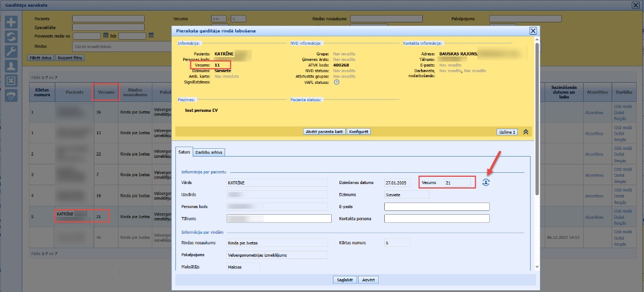Click the Saglabāt button
The image size is (644, 292).
click(x=345, y=280)
